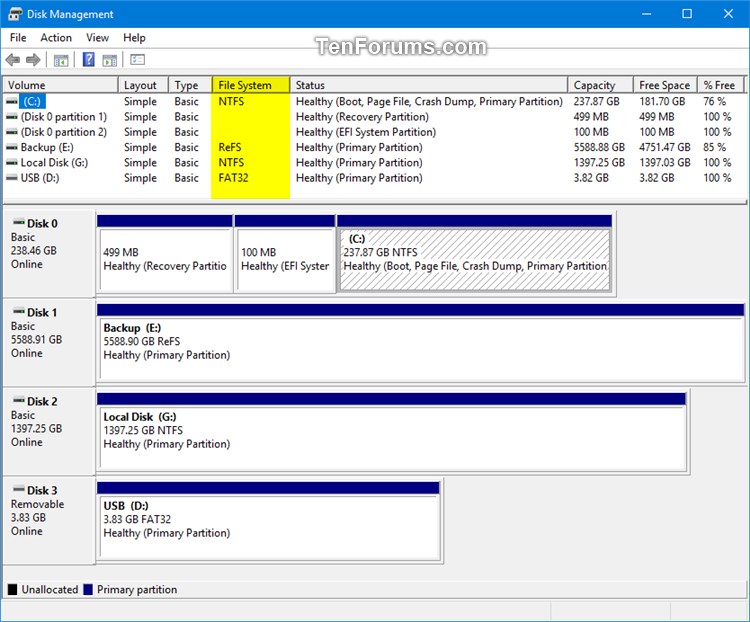
Task: Sort by Status column header
Action: coord(429,85)
